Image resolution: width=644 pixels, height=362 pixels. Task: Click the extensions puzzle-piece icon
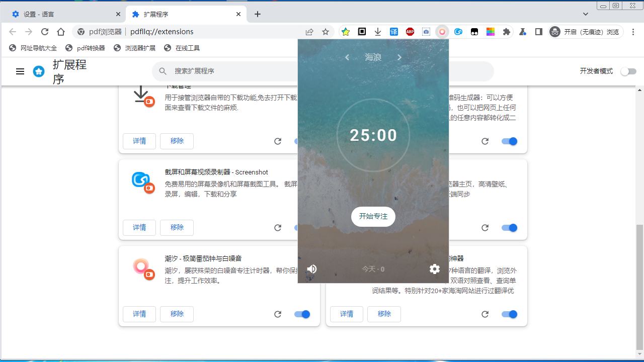(x=507, y=31)
